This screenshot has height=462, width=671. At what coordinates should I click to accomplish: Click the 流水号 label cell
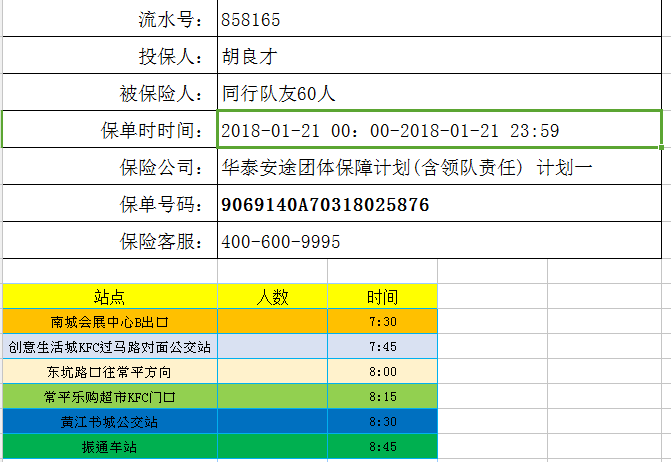(110, 19)
